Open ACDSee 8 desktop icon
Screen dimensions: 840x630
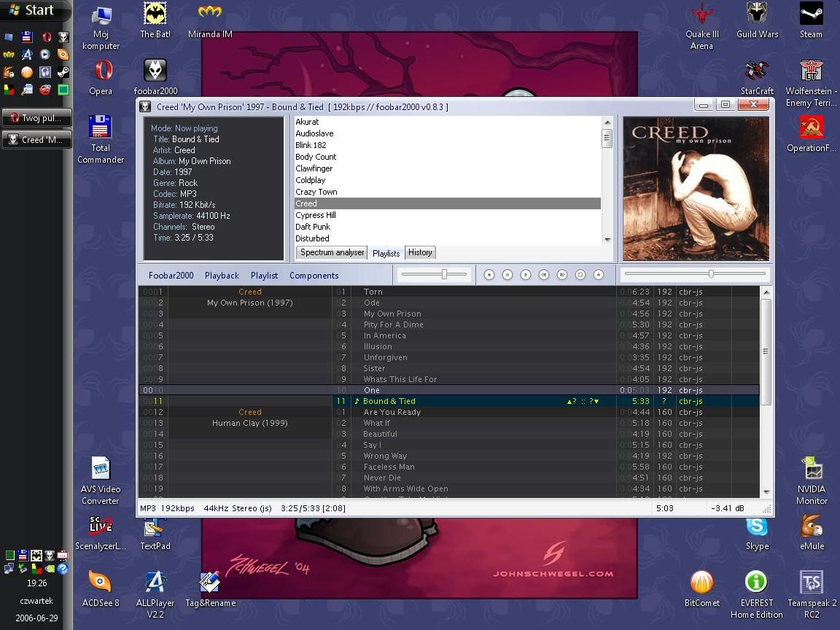[x=101, y=588]
